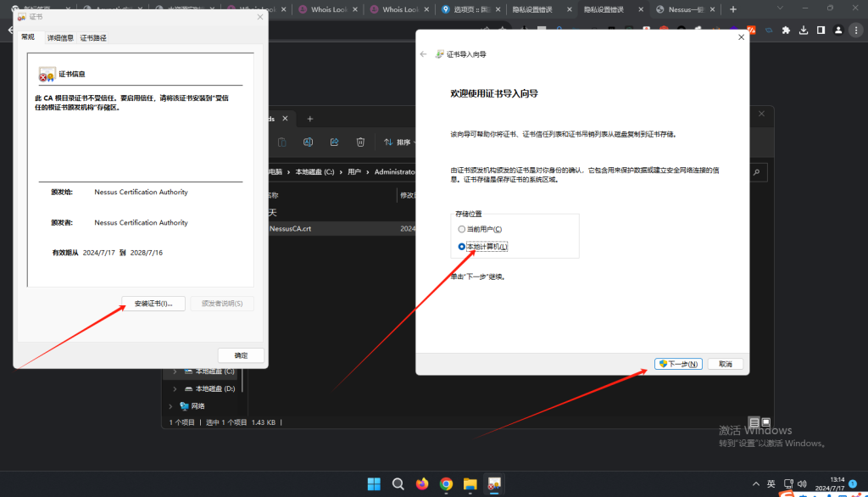Click the delete trash icon in File Explorer
This screenshot has width=868, height=497.
click(360, 142)
